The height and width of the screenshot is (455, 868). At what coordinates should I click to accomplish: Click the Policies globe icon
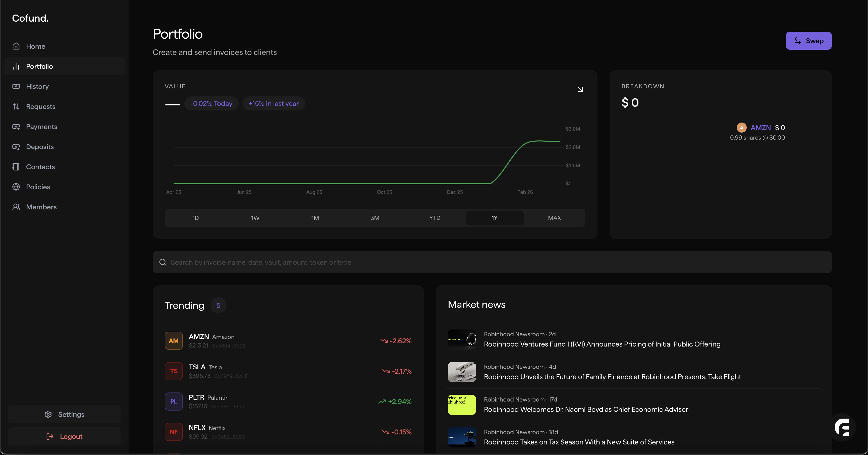click(x=16, y=187)
